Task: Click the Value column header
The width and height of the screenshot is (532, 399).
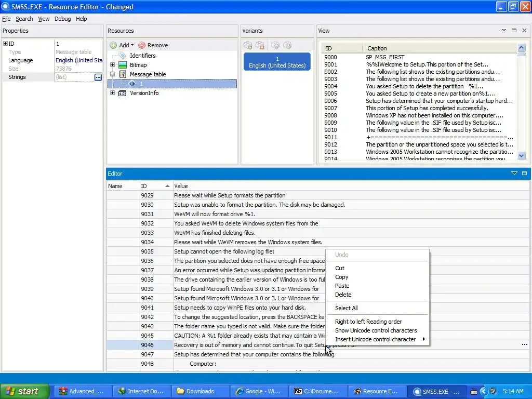Action: point(352,186)
